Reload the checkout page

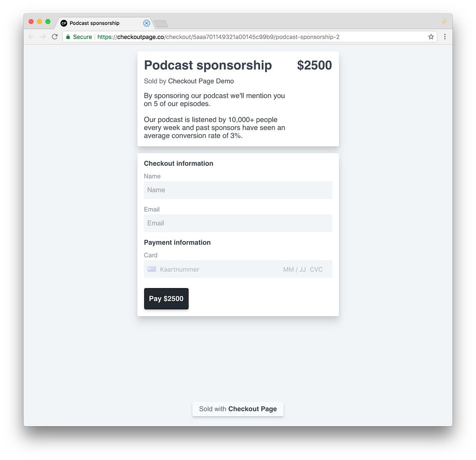(55, 37)
